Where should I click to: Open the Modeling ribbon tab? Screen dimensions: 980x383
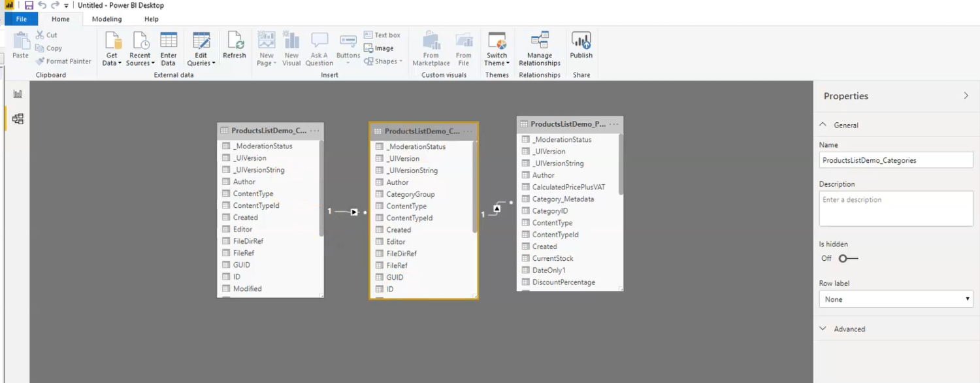click(106, 19)
